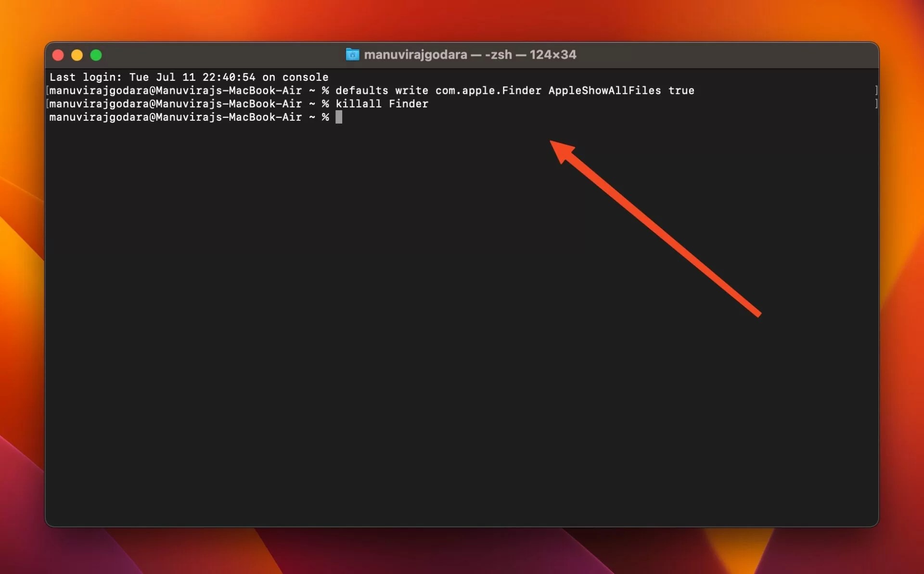Click the red close window control
The image size is (924, 574).
point(58,55)
